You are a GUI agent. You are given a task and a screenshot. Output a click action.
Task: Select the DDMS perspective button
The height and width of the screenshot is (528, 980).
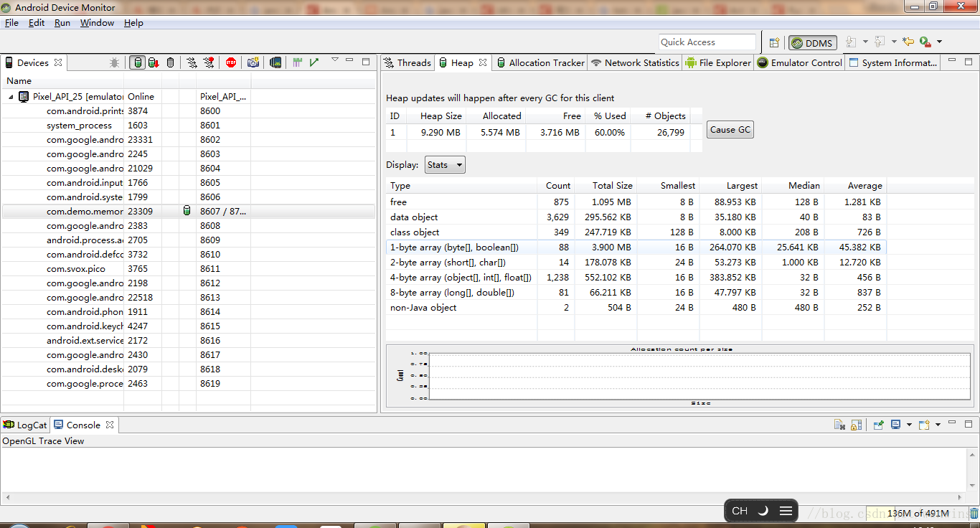pyautogui.click(x=812, y=43)
